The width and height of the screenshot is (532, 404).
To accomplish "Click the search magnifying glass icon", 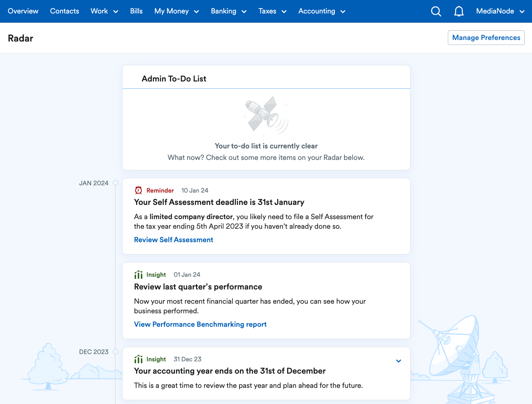I will click(x=436, y=11).
